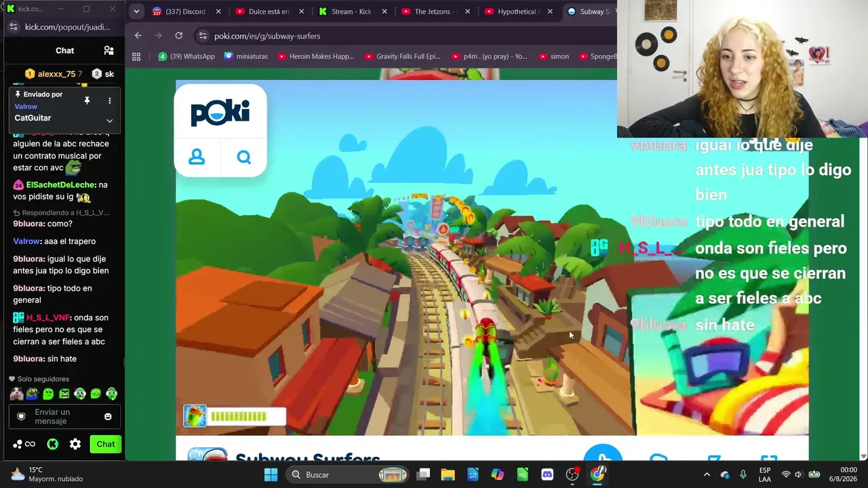The height and width of the screenshot is (488, 868).
Task: Unpin the pinned chat message
Action: tap(87, 100)
